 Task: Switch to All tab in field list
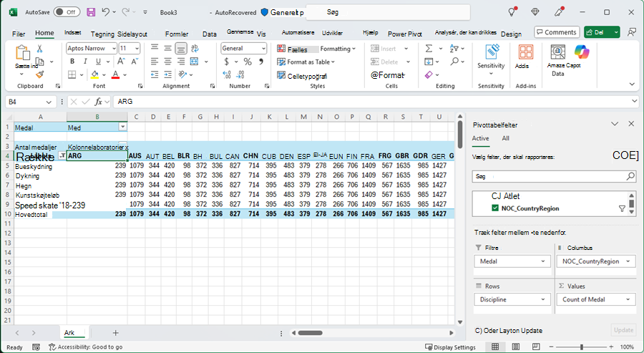point(506,138)
